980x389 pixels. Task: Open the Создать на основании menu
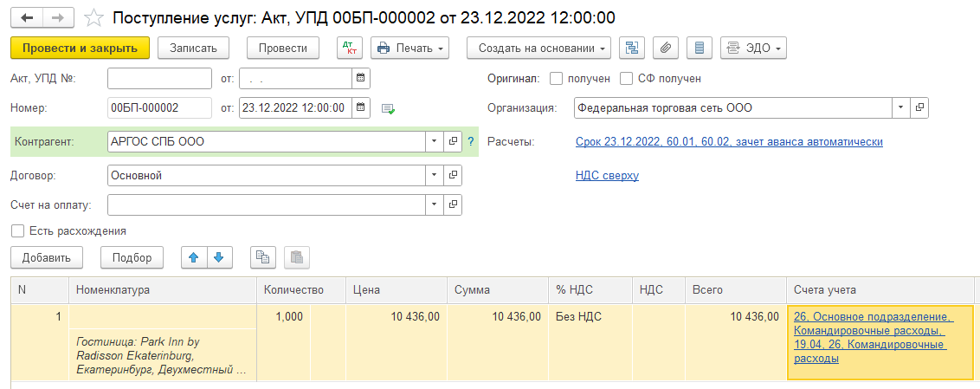(538, 49)
